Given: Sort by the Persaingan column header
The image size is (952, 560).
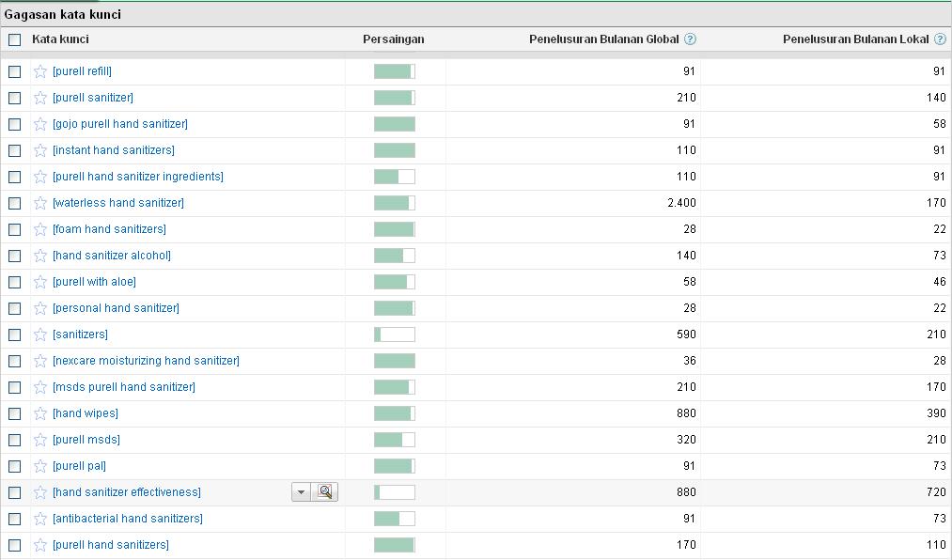Looking at the screenshot, I should [393, 39].
